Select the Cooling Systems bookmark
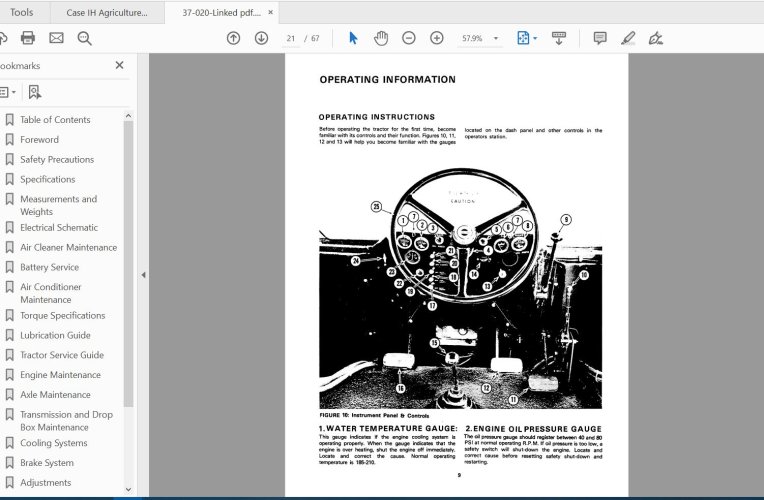This screenshot has height=500, width=764. coord(54,443)
